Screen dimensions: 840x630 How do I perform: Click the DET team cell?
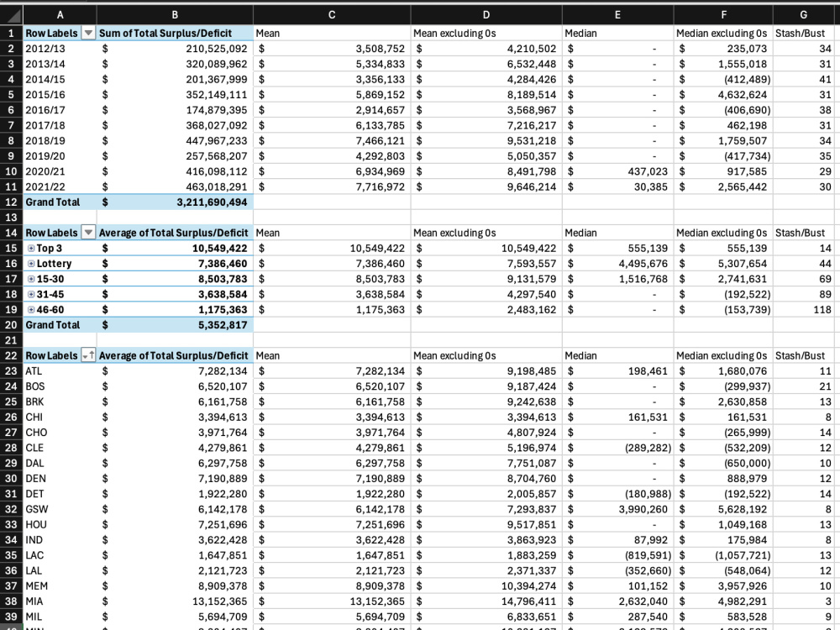coord(60,493)
